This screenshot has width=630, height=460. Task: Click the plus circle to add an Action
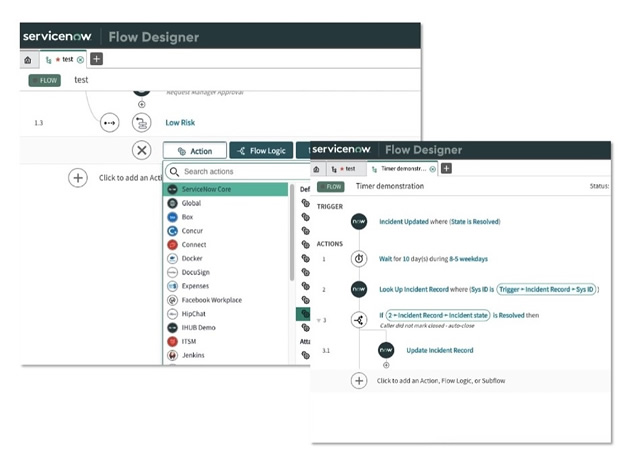tap(78, 178)
